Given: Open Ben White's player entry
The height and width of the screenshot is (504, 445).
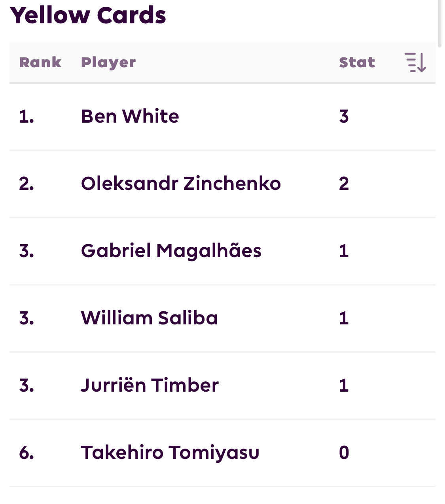Looking at the screenshot, I should point(130,116).
